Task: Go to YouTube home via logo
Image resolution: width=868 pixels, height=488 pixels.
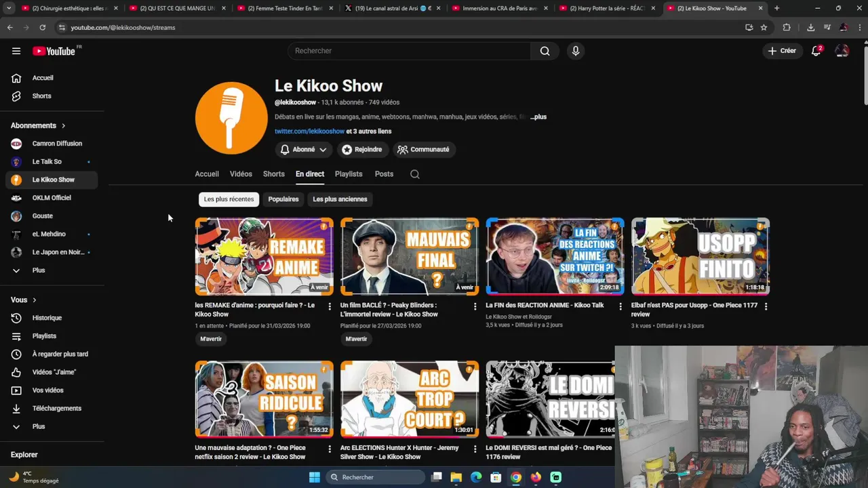Action: 54,51
